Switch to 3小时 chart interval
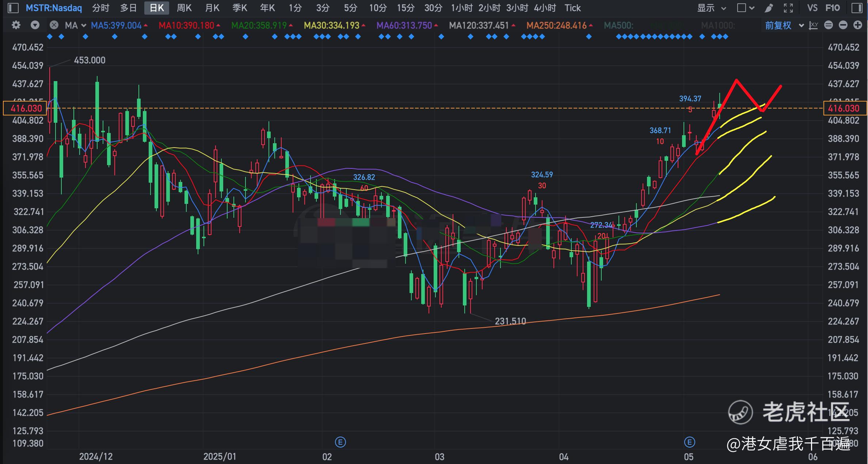Image resolution: width=868 pixels, height=464 pixels. pos(517,8)
